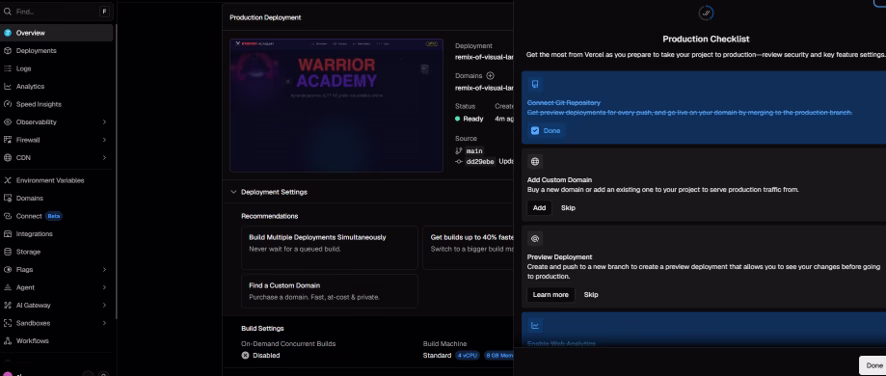
Task: Click the Flags icon
Action: pyautogui.click(x=7, y=270)
